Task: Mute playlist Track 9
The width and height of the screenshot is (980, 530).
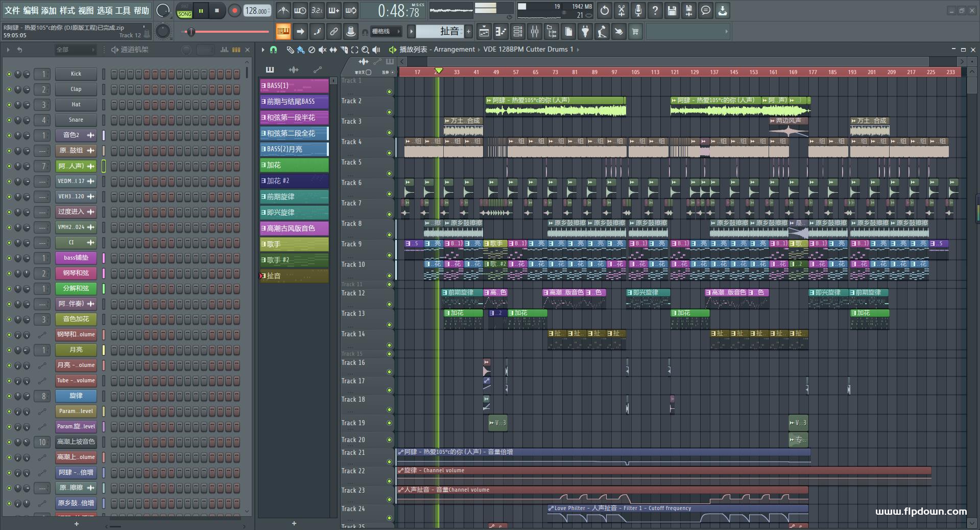Action: pos(390,255)
